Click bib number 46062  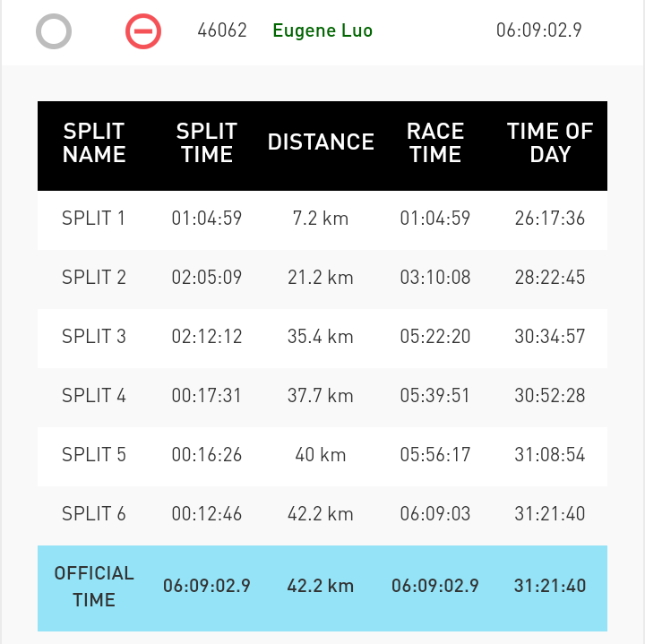click(222, 30)
